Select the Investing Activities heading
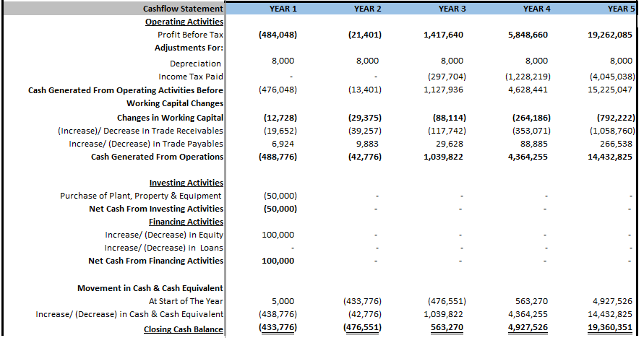The width and height of the screenshot is (644, 338). [x=186, y=183]
